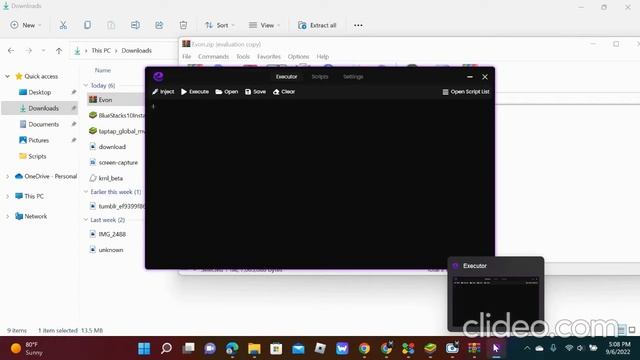Image resolution: width=640 pixels, height=360 pixels.
Task: Collapse the Last week group
Action: (x=86, y=220)
